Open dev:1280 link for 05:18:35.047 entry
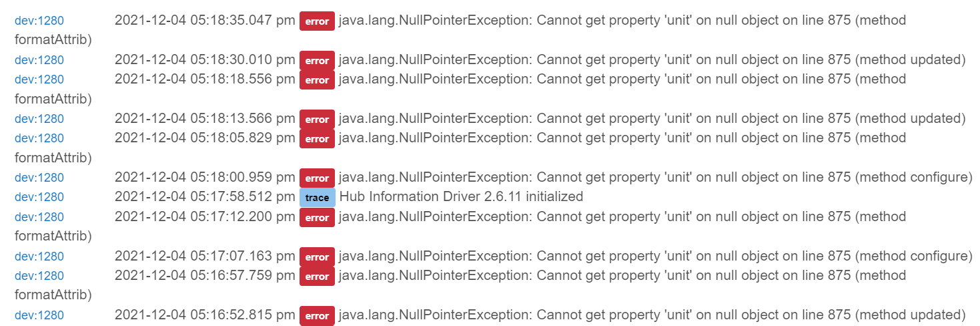The width and height of the screenshot is (980, 326). pyautogui.click(x=39, y=21)
